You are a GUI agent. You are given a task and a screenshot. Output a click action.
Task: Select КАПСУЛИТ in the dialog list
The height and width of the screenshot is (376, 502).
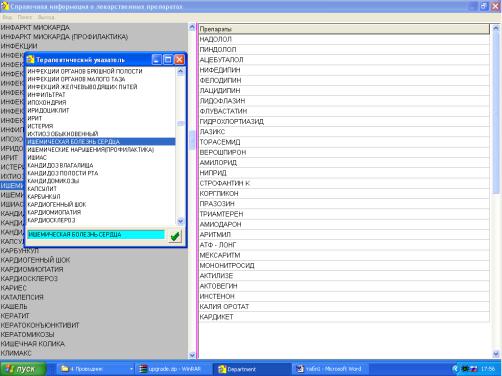click(101, 189)
